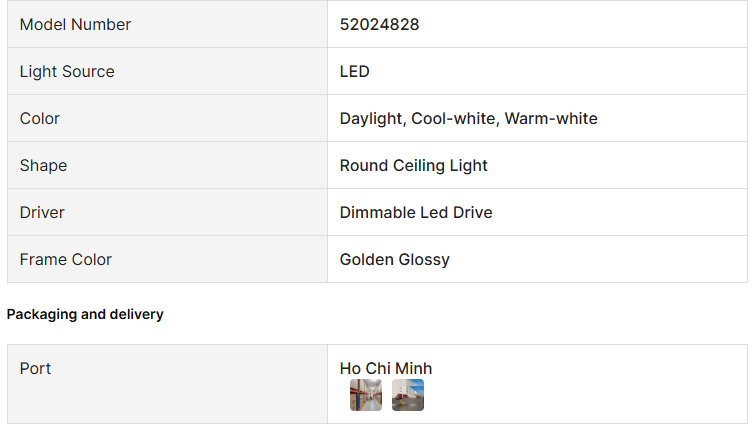Select the Golden Glossy value text
The width and height of the screenshot is (756, 431).
pos(394,259)
